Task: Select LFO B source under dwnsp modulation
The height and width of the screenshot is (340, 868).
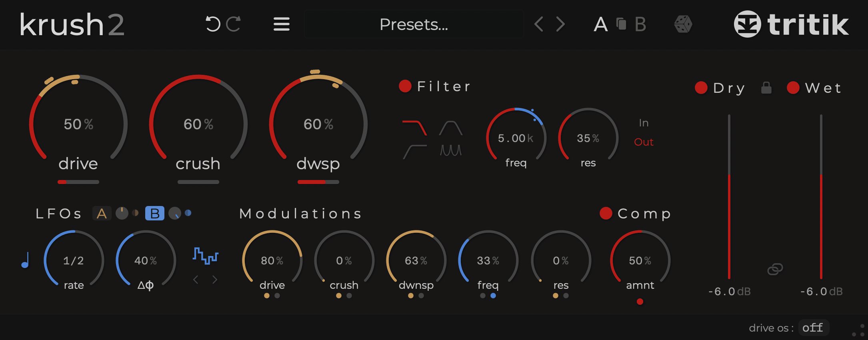Action: point(421,296)
